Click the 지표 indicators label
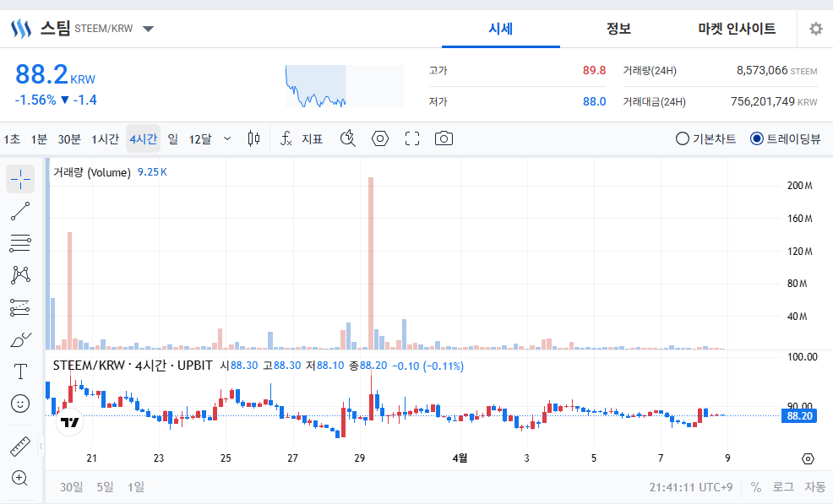Image resolution: width=833 pixels, height=504 pixels. tap(313, 139)
